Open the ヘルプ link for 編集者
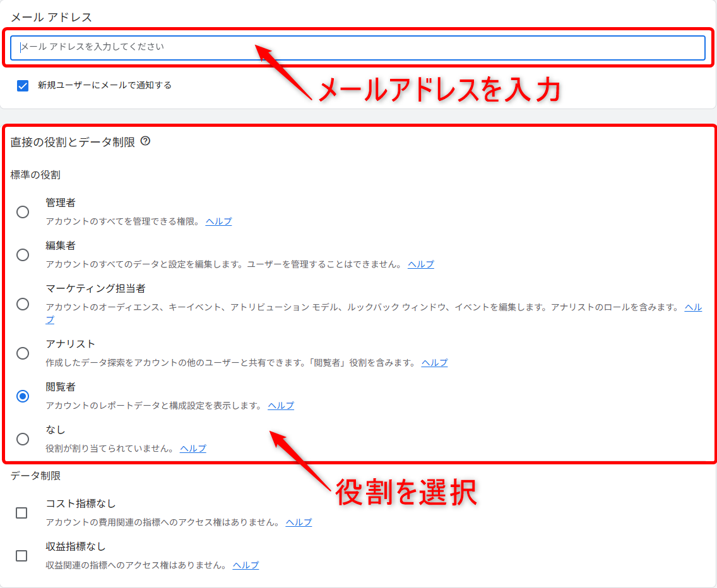Screen dimensions: 717x588 click(421, 264)
